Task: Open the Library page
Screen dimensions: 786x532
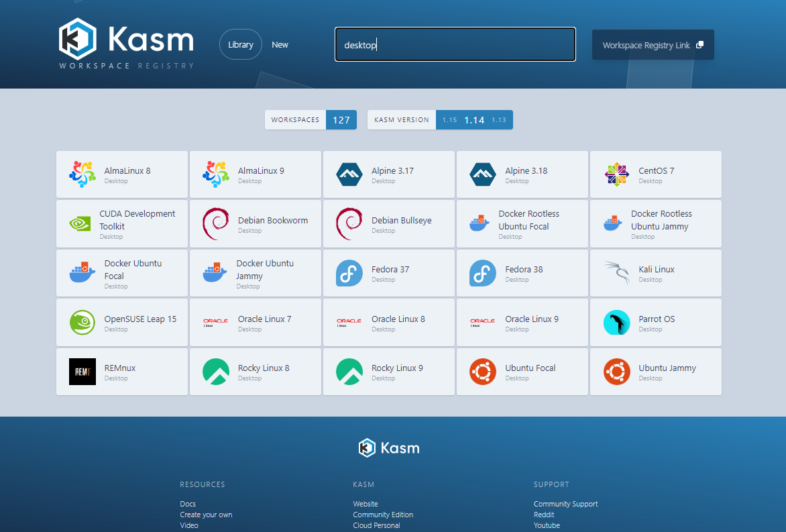Action: pos(240,44)
